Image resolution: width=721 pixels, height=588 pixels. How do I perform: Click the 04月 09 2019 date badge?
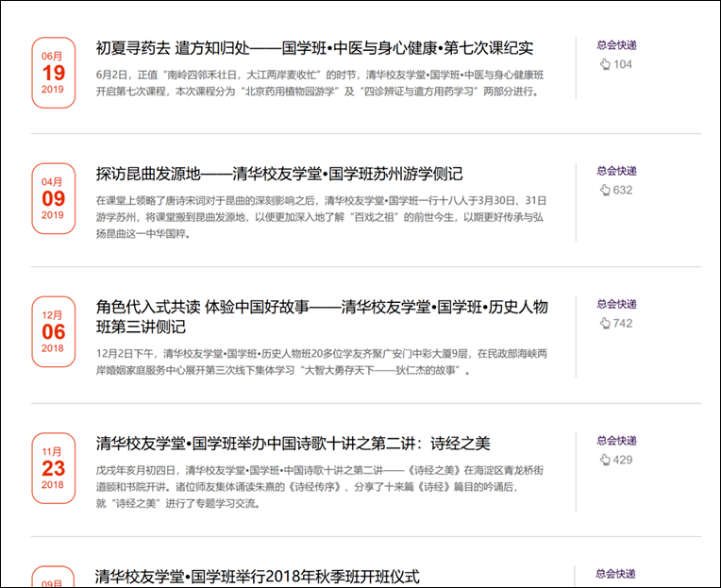pyautogui.click(x=54, y=198)
